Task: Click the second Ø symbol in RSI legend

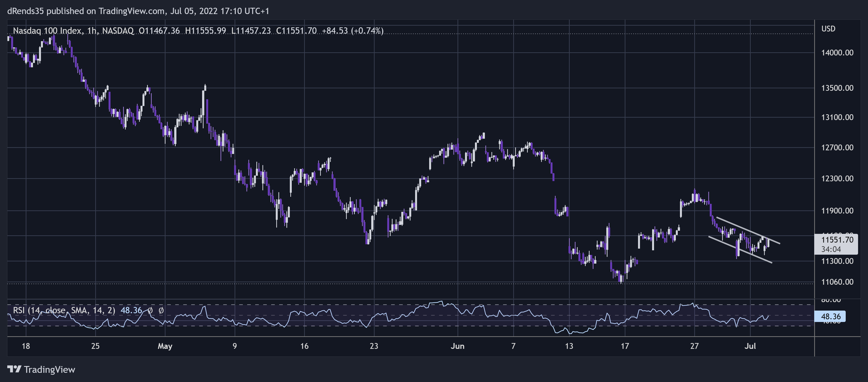Action: tap(161, 310)
